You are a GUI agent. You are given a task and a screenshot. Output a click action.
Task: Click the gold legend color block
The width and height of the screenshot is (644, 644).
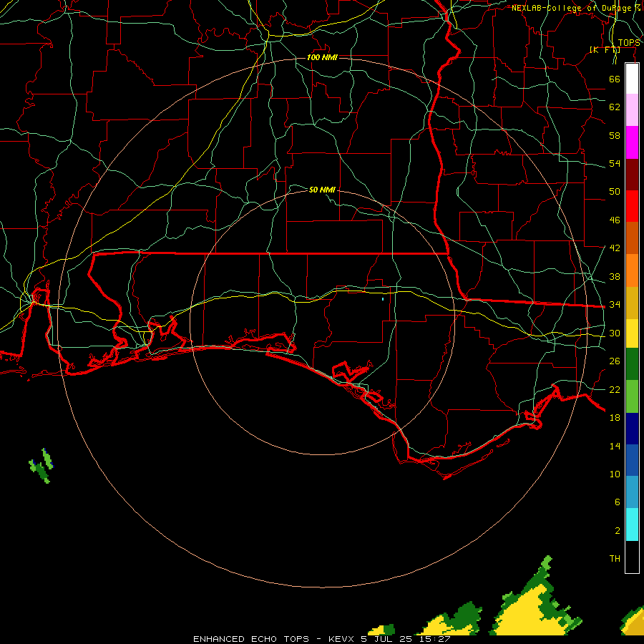(632, 303)
